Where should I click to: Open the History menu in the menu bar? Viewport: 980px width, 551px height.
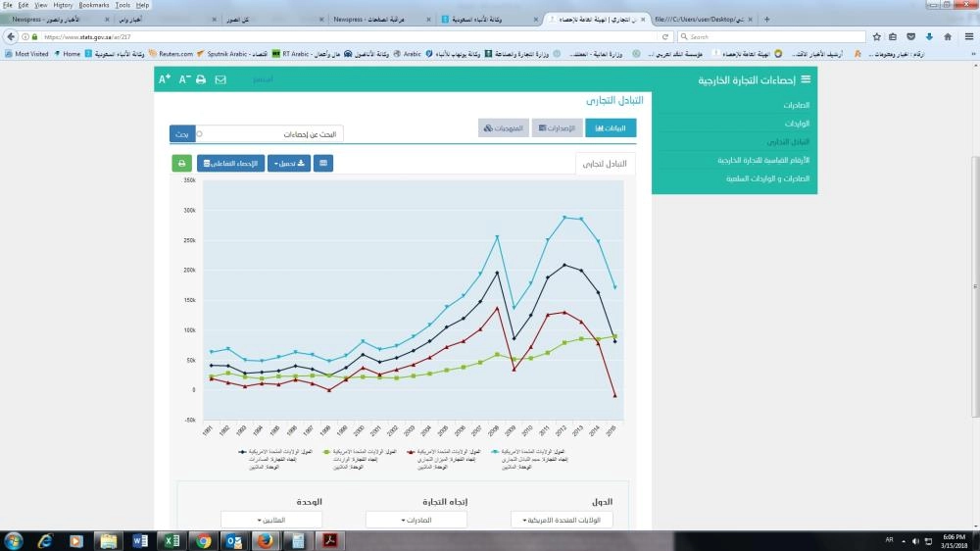point(63,5)
